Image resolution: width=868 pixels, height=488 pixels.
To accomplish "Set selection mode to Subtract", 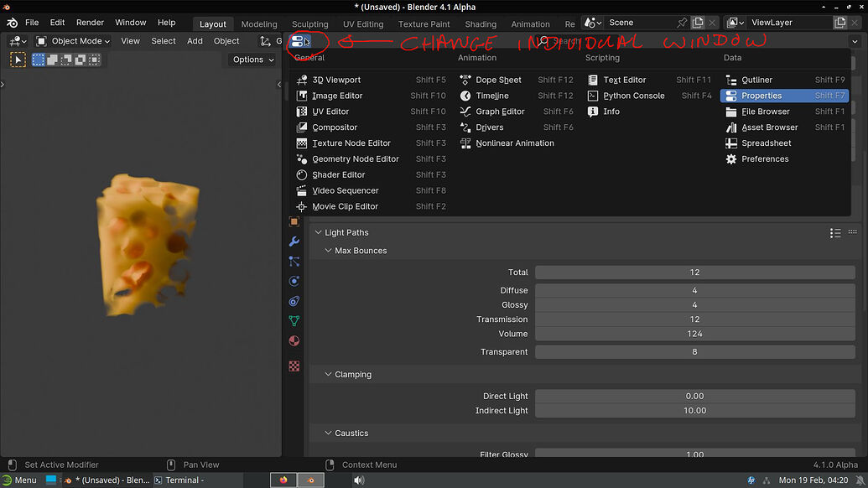I will pyautogui.click(x=66, y=60).
